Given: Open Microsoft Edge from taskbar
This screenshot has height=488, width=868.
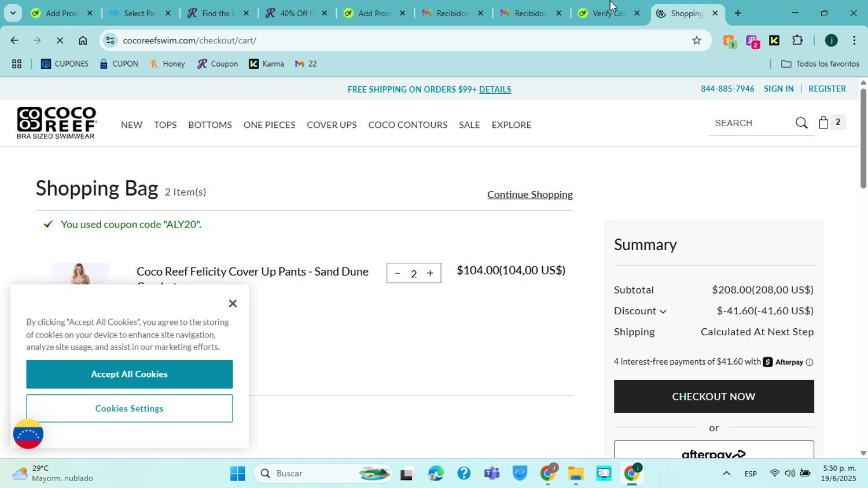Looking at the screenshot, I should pyautogui.click(x=436, y=474).
